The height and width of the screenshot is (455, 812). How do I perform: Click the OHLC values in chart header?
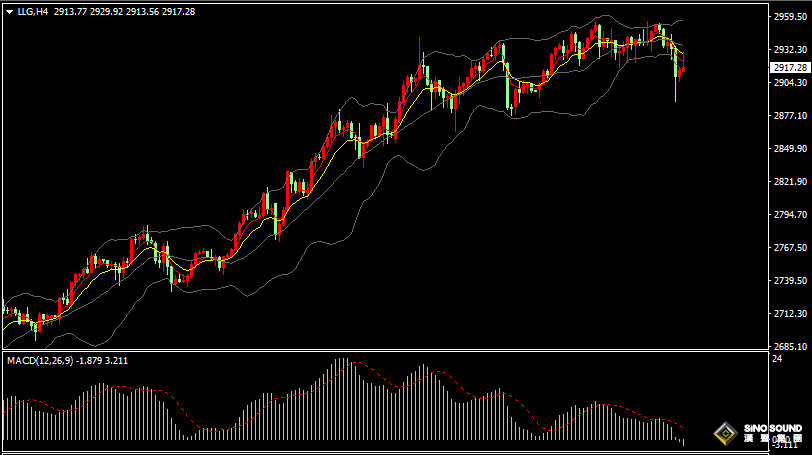(139, 11)
